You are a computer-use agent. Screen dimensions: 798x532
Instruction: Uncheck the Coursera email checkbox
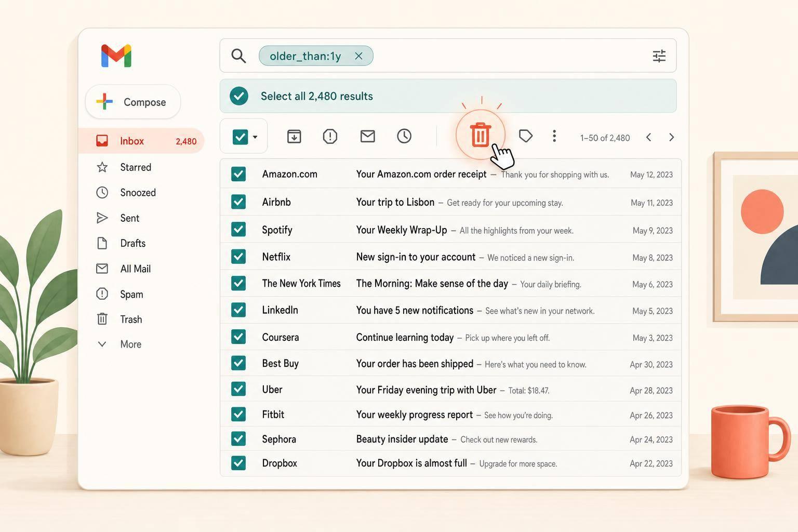coord(238,337)
